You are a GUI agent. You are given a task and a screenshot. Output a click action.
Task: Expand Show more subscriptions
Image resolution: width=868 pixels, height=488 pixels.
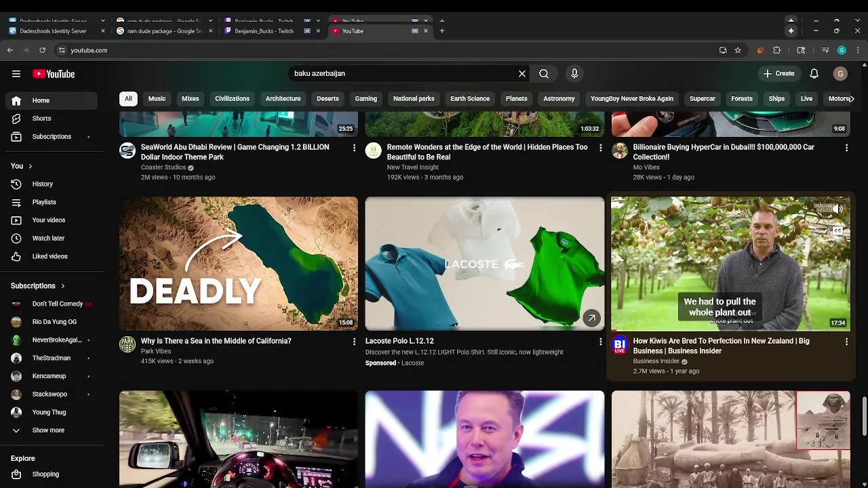coord(48,430)
